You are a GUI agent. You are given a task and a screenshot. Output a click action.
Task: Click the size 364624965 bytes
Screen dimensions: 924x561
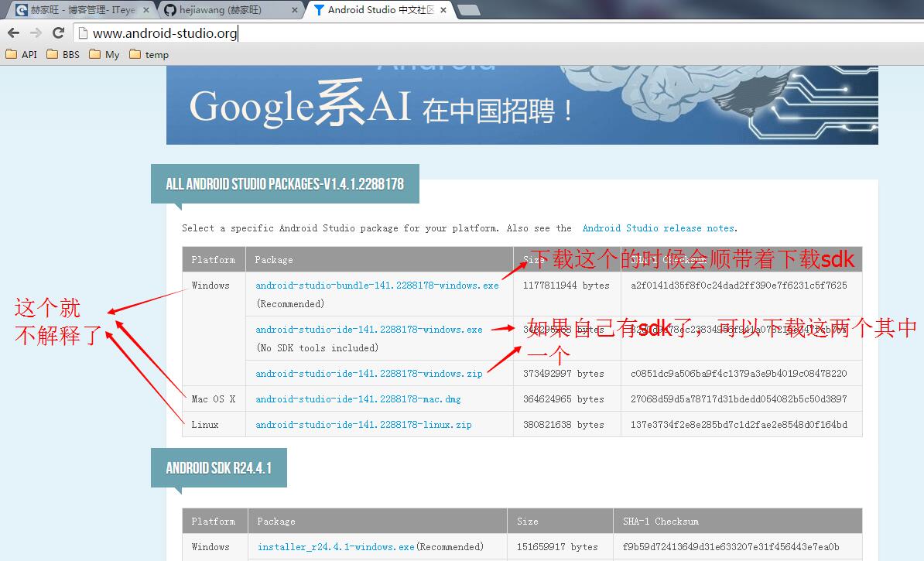tap(563, 399)
